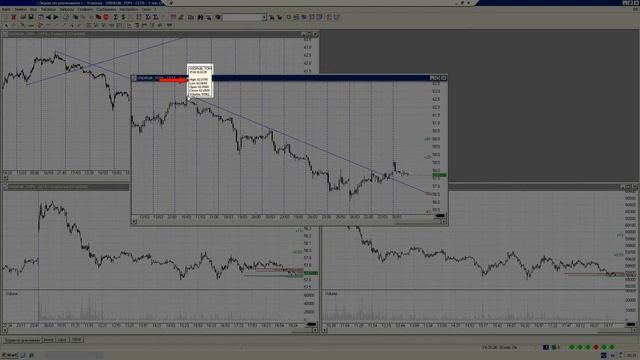This screenshot has width=640, height=360.
Task: Click the floppy disk save icon
Action: [x=31, y=17]
